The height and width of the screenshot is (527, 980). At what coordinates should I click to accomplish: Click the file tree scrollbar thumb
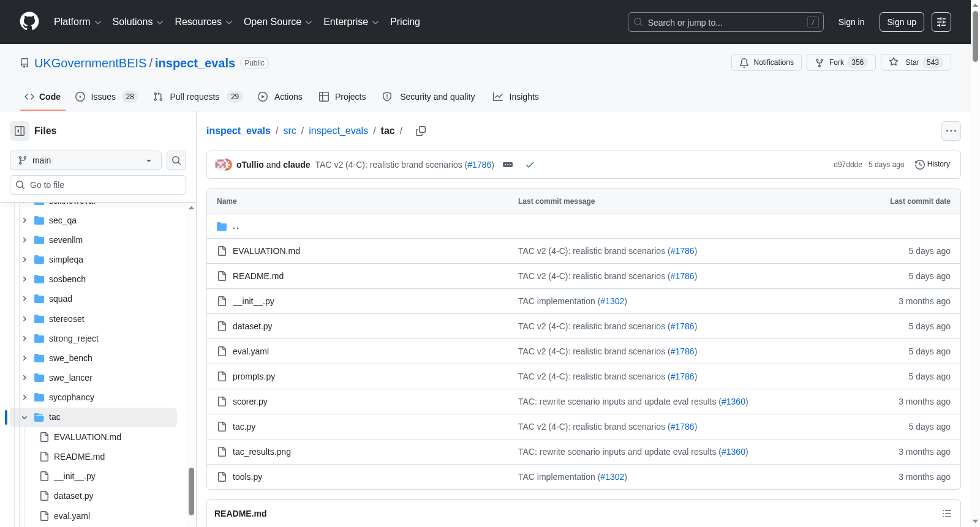pyautogui.click(x=191, y=491)
